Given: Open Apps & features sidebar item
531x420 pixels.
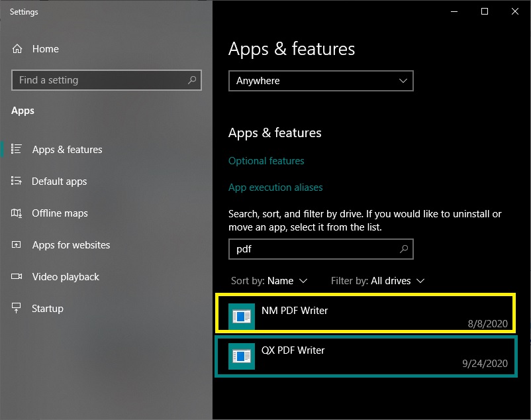Looking at the screenshot, I should pos(67,149).
